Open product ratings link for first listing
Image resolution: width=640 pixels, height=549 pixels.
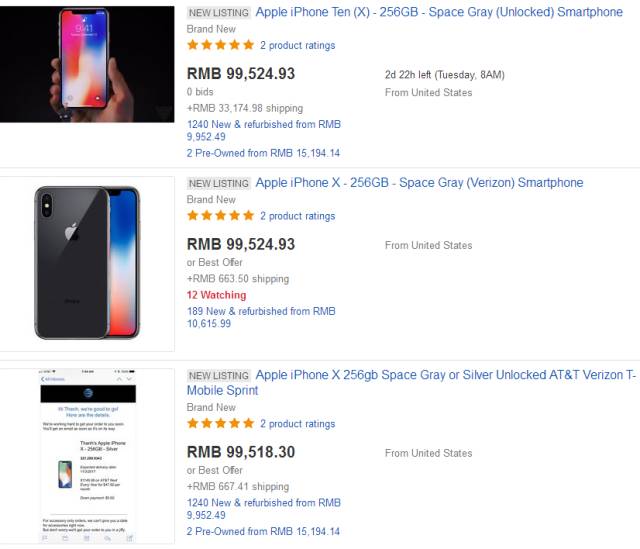(297, 46)
